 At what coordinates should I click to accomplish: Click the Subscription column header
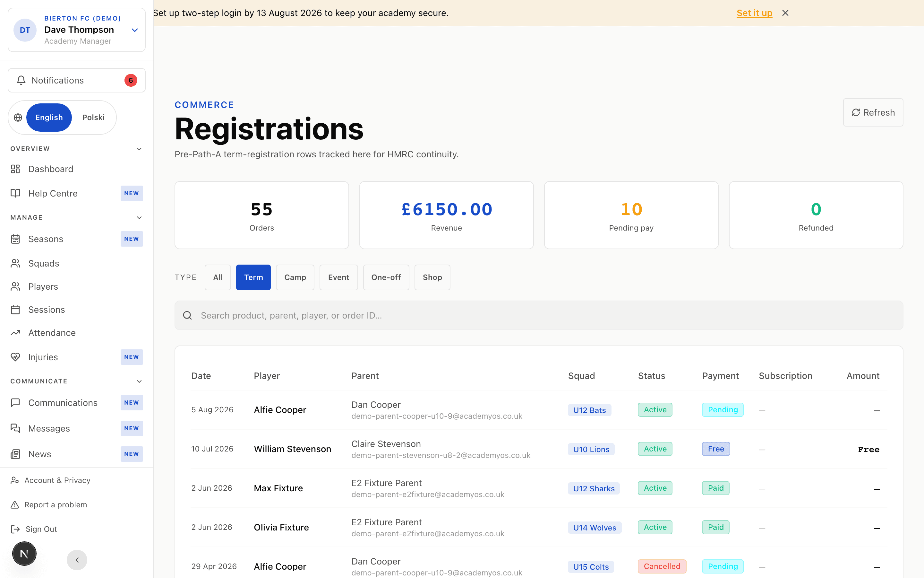click(x=785, y=376)
